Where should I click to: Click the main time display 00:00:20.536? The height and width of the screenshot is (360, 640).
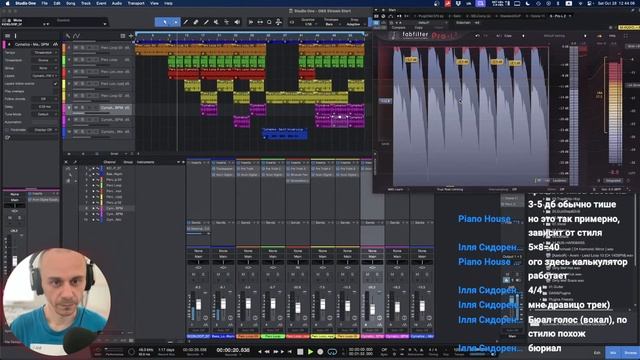point(233,351)
